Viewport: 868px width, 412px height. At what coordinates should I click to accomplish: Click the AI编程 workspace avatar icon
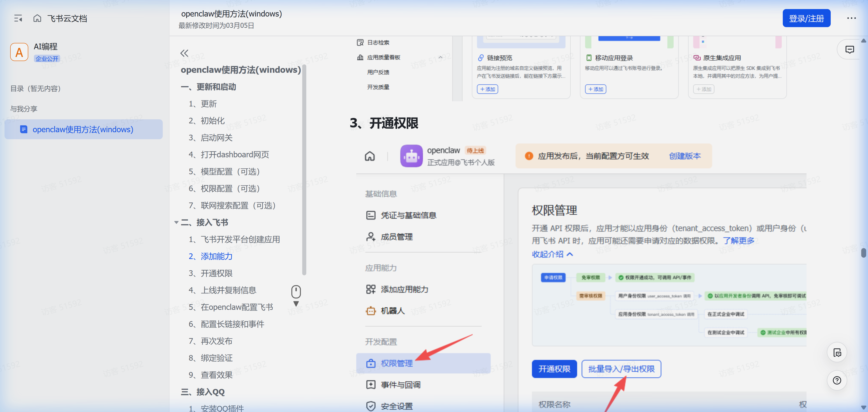click(19, 52)
